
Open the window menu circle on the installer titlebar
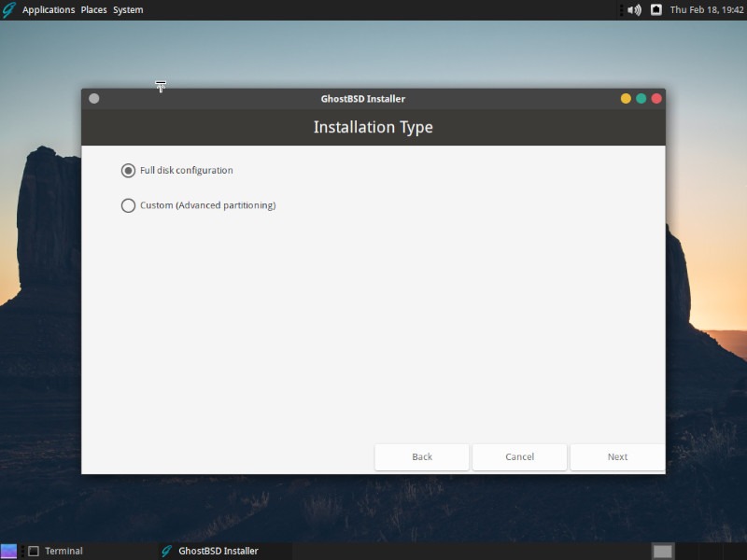tap(93, 98)
